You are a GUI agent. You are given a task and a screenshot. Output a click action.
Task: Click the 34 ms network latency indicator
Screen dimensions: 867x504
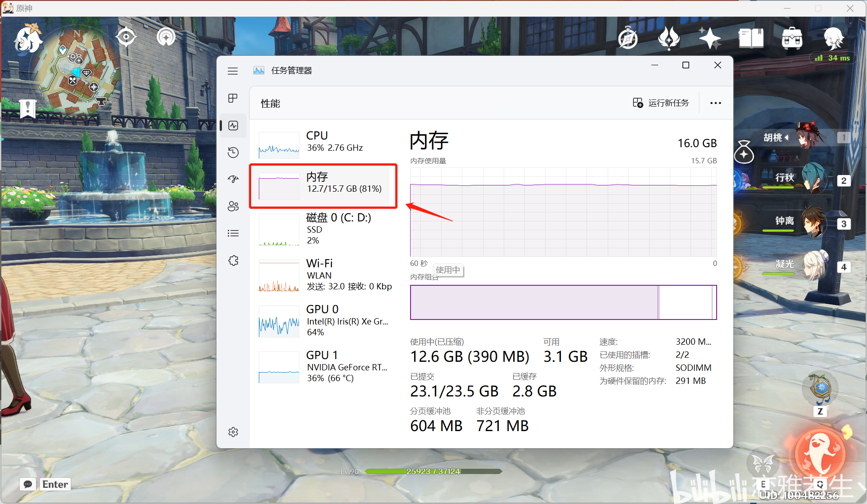[x=833, y=58]
